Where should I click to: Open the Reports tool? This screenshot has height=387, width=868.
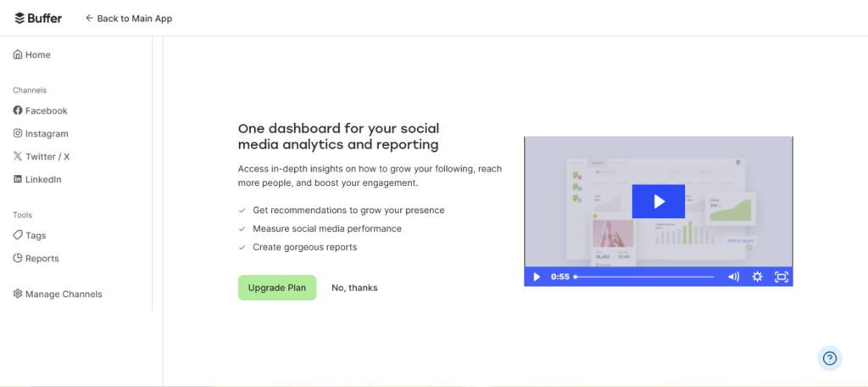(36, 258)
